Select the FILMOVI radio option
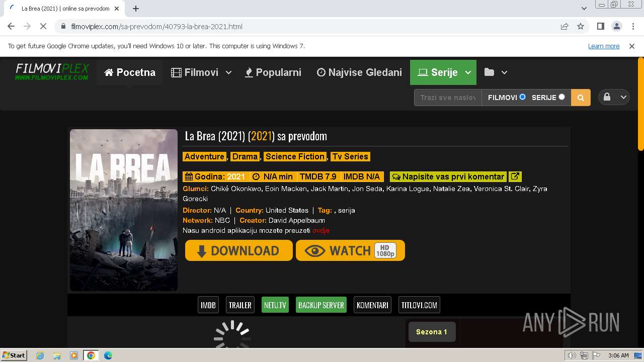Screen dimensions: 644x362 coord(522,97)
